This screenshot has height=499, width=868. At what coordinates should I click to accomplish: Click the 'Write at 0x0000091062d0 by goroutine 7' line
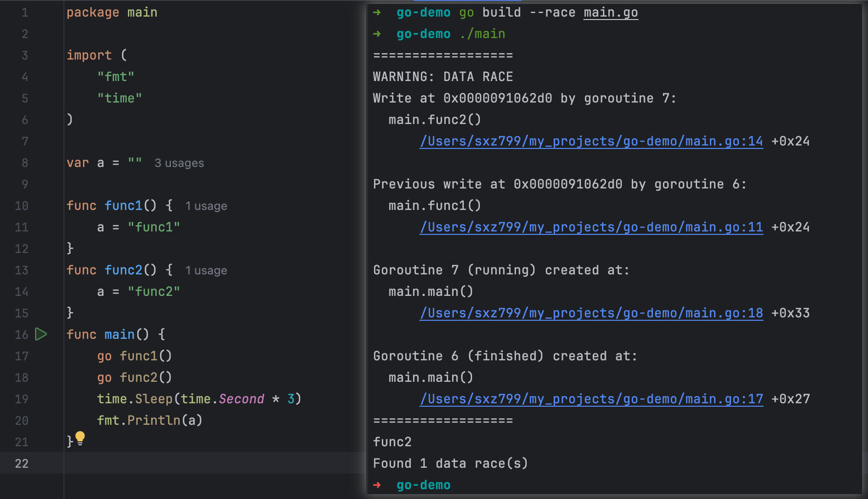525,99
